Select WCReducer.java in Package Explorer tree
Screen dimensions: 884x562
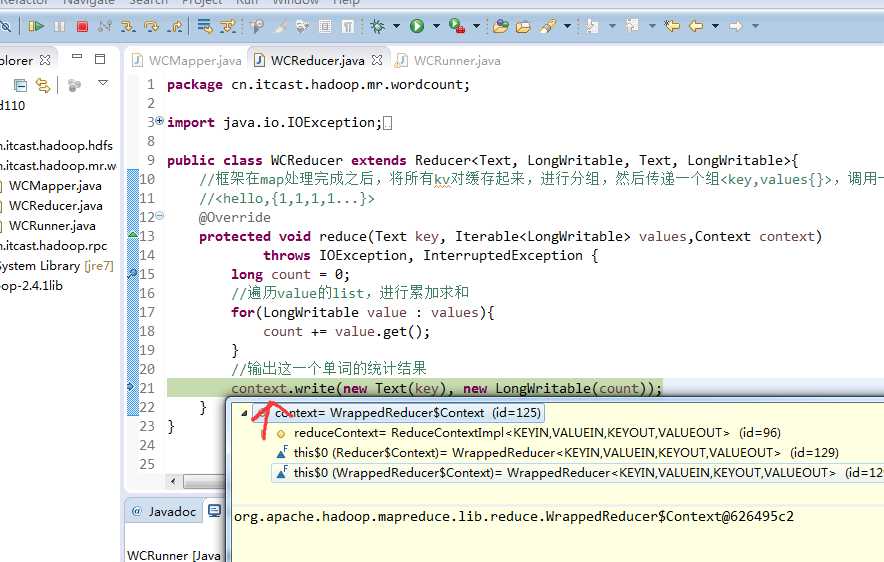pos(56,206)
